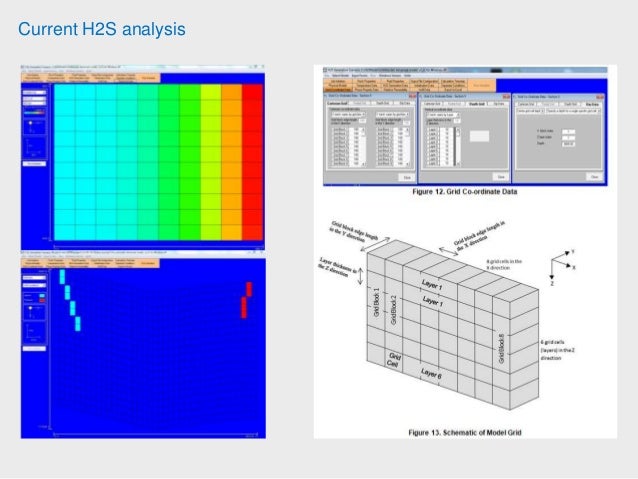Expand Y-direction grid size dropdown in Section X
This screenshot has width=638, height=479.
393,115
